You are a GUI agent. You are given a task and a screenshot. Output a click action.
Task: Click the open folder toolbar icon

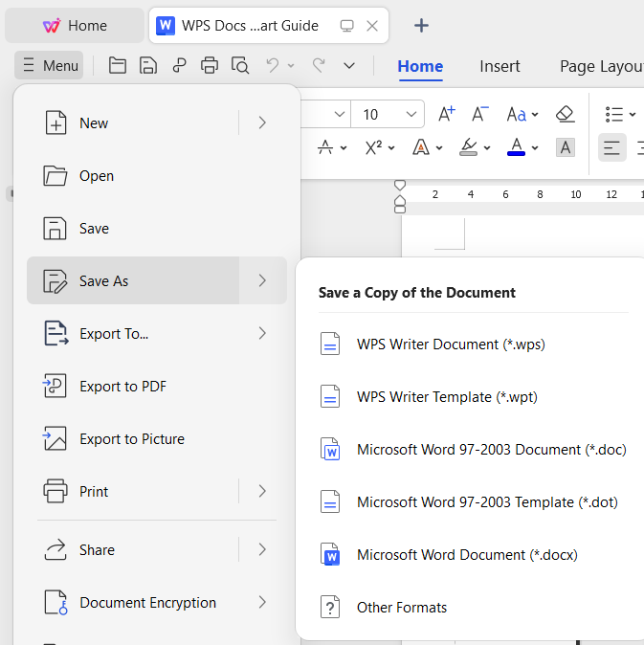pos(117,65)
